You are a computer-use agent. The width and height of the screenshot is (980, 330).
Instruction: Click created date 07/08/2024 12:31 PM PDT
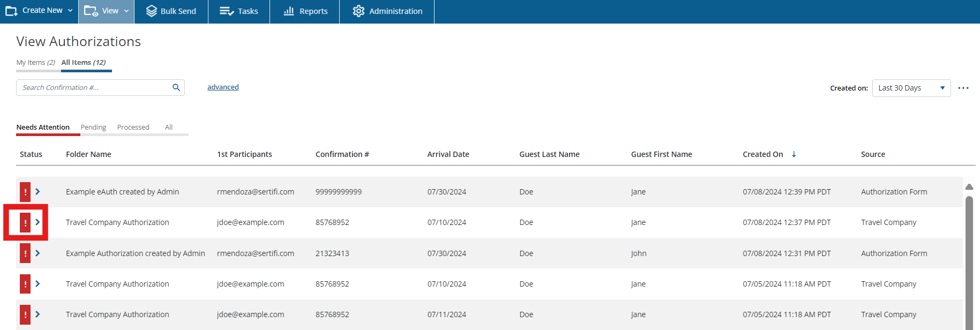(x=787, y=253)
